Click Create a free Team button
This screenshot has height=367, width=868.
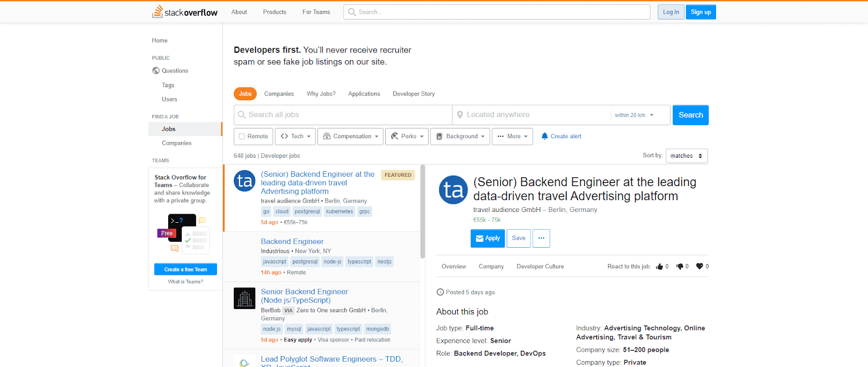[186, 269]
